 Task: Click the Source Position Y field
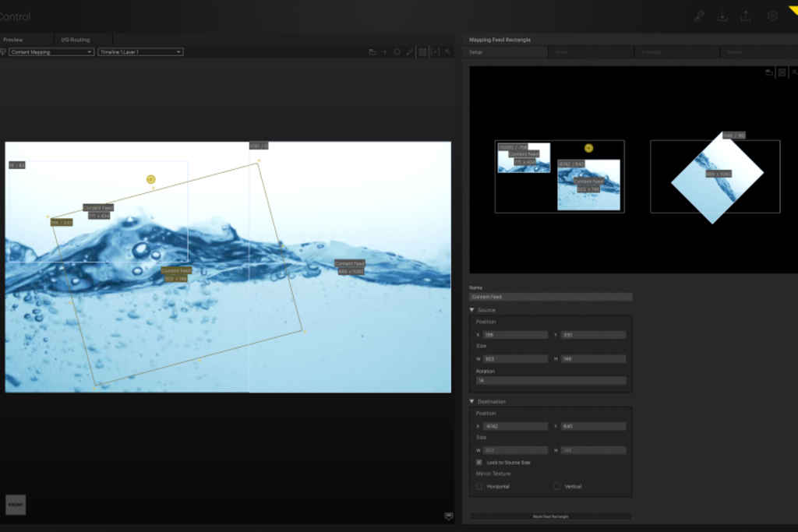pyautogui.click(x=593, y=335)
